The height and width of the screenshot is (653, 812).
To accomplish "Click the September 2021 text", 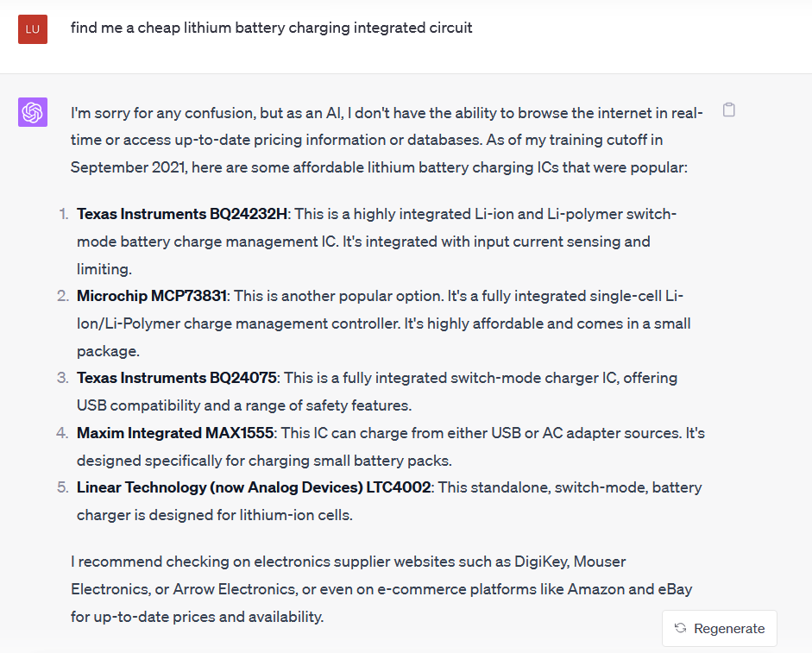I will (128, 167).
